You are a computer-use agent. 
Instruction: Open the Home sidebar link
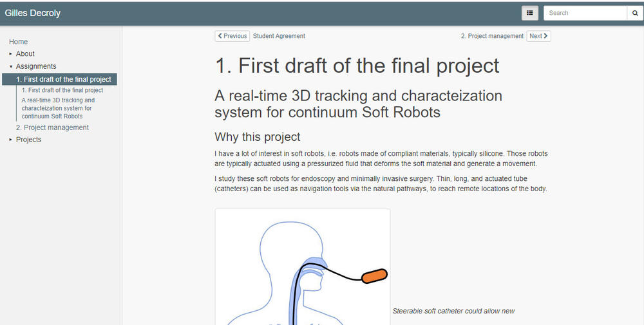pyautogui.click(x=19, y=42)
